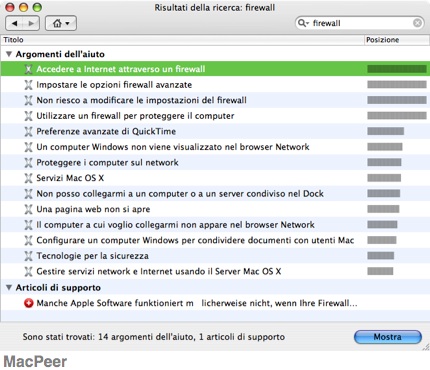Click into the firewall search field
The width and height of the screenshot is (430, 370).
pos(361,23)
